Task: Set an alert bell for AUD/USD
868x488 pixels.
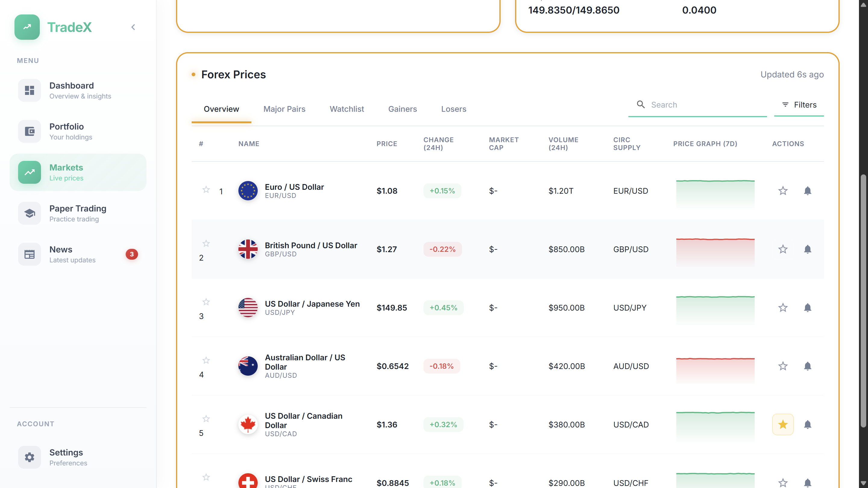Action: tap(807, 366)
